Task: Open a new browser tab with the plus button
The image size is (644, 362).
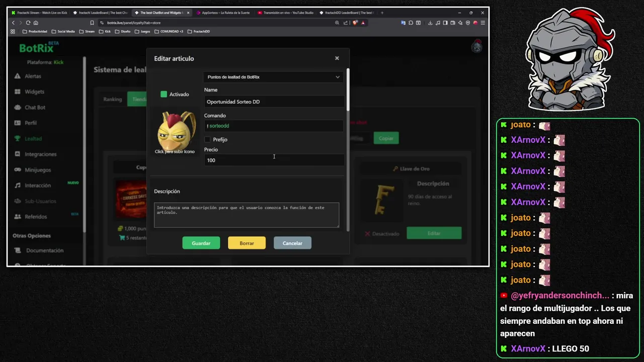Action: pyautogui.click(x=382, y=13)
